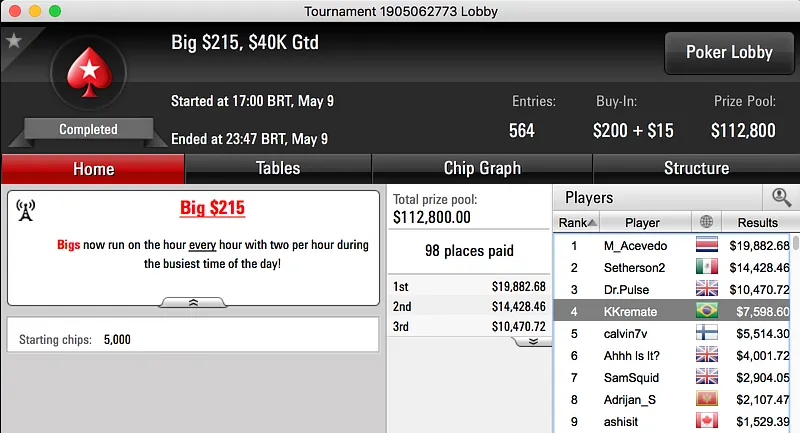
Task: Open the player search magnifier
Action: click(779, 198)
